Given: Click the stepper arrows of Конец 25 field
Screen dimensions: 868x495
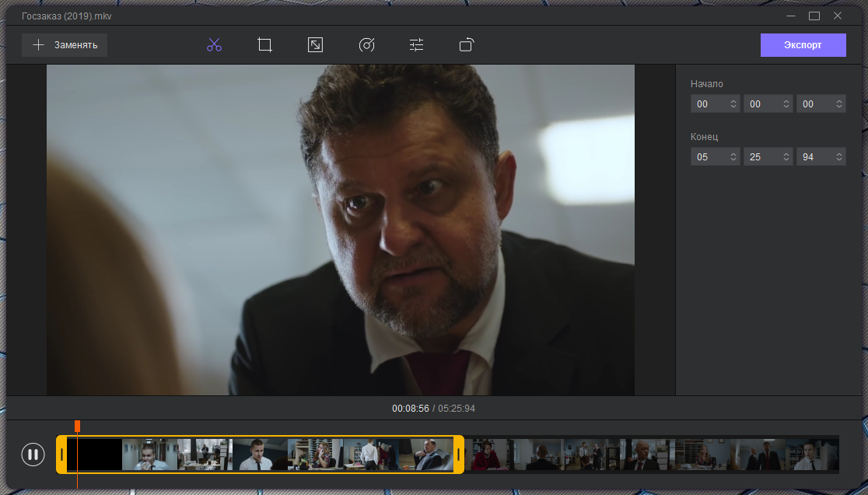Looking at the screenshot, I should click(786, 156).
